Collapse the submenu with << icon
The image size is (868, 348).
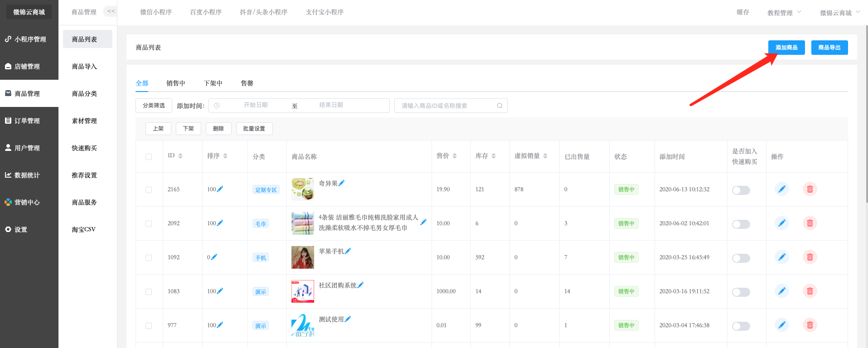pyautogui.click(x=111, y=11)
